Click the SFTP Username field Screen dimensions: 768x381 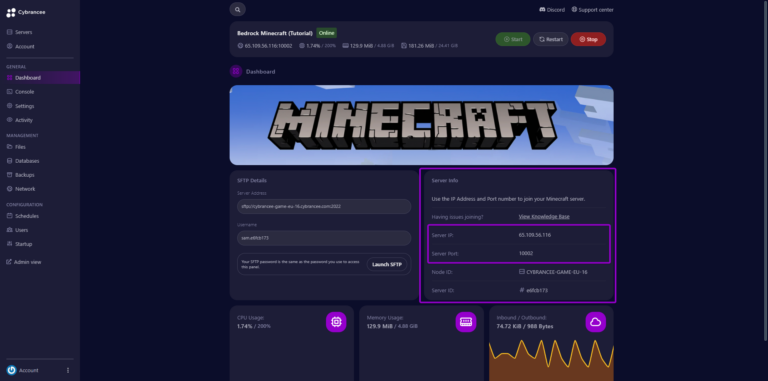coord(324,238)
